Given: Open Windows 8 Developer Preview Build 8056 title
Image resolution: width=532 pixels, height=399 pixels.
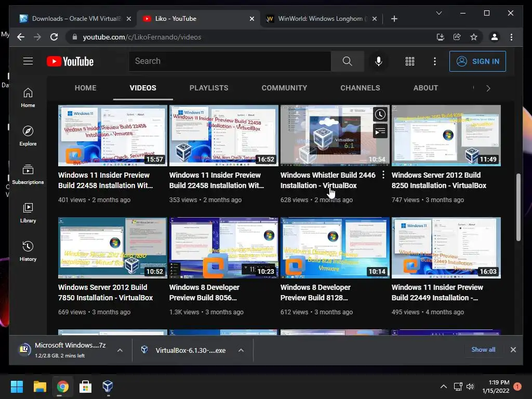Looking at the screenshot, I should [204, 292].
